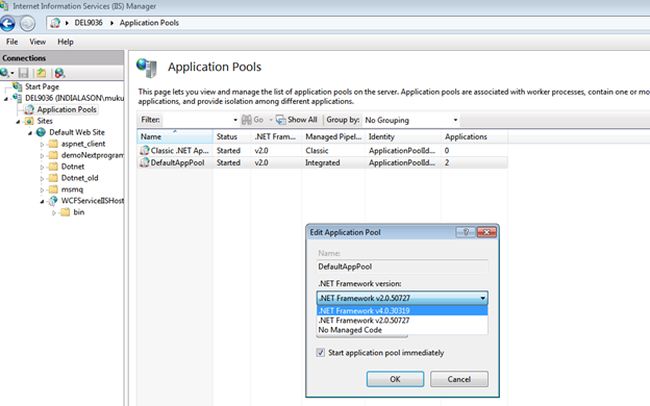Sort by the Status column header
The image size is (650, 406).
(232, 137)
